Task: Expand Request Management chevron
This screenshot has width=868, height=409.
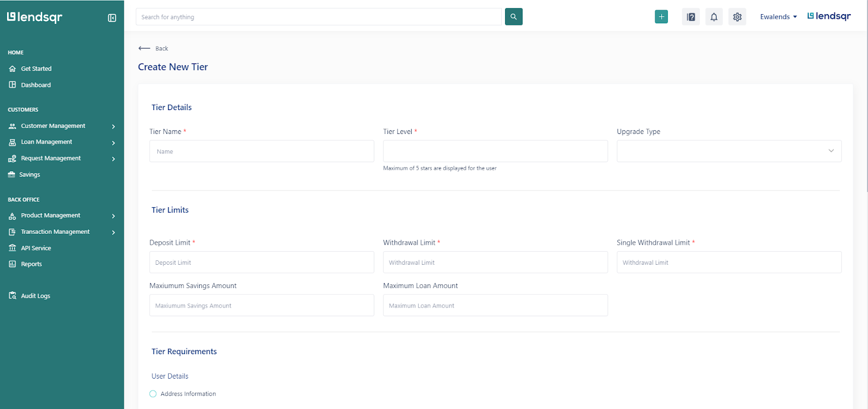Action: coord(113,159)
